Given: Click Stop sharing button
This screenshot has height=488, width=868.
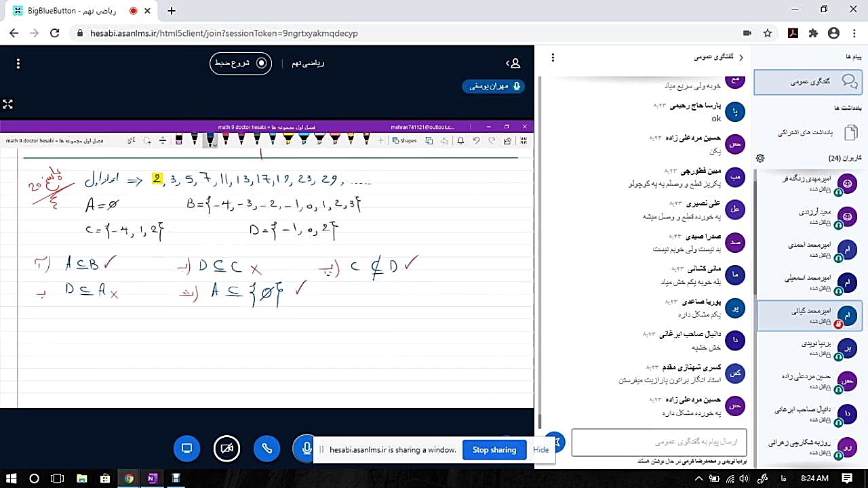Looking at the screenshot, I should (494, 450).
